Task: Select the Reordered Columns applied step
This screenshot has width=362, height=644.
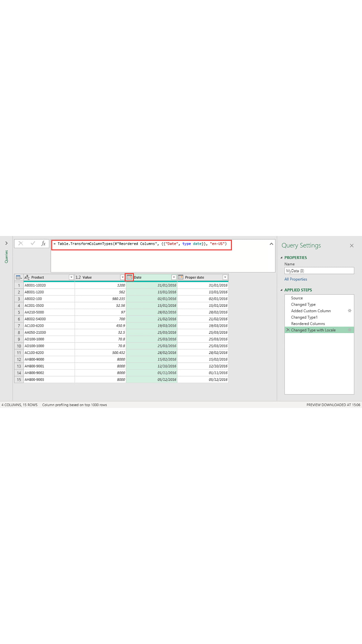Action: point(308,324)
